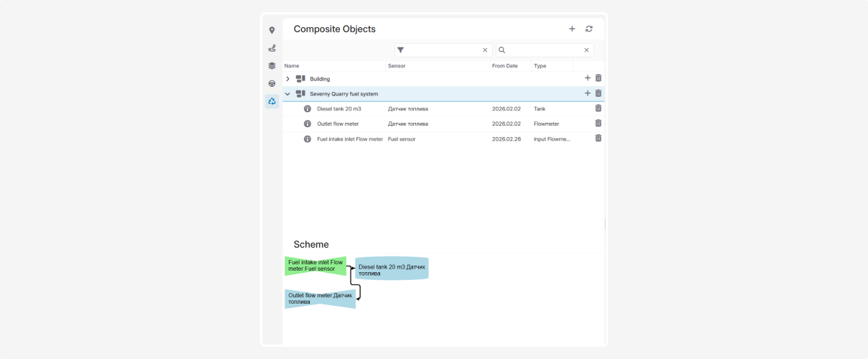Clear the filter field
This screenshot has height=359, width=868.
(x=485, y=50)
